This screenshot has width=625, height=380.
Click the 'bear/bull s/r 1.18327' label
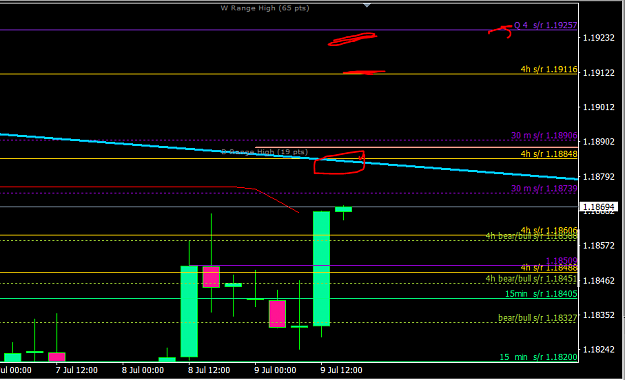(538, 318)
